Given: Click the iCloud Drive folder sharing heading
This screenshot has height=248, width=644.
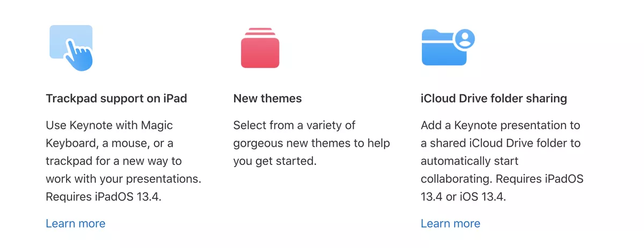Looking at the screenshot, I should [x=494, y=99].
